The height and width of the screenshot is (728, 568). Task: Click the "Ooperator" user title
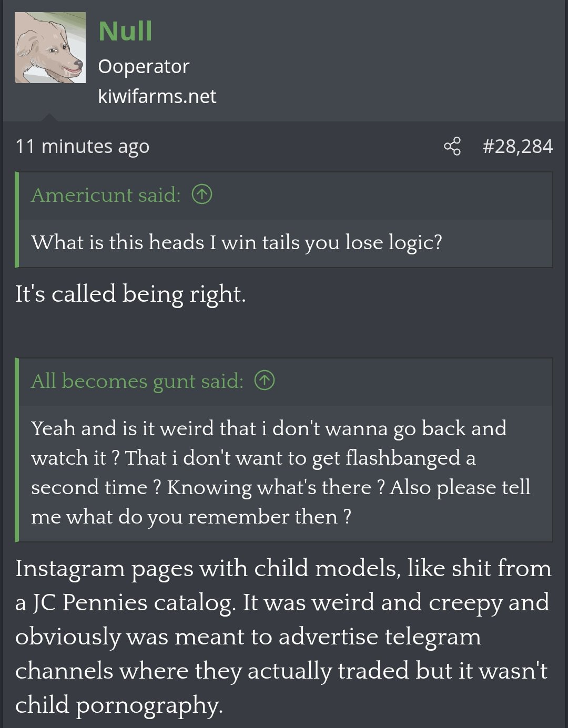tap(144, 66)
